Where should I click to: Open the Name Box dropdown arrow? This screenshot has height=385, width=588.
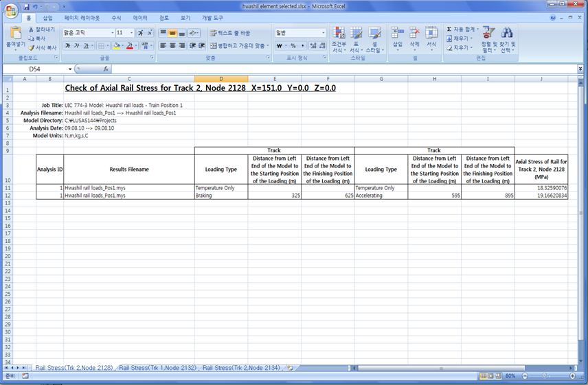70,69
